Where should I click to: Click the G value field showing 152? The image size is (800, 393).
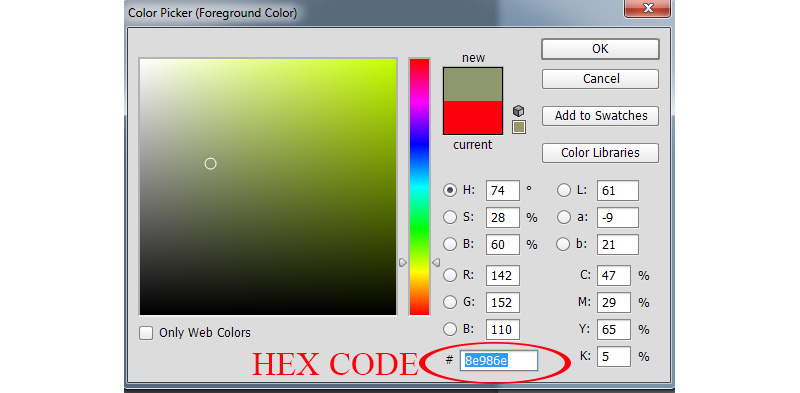[503, 303]
